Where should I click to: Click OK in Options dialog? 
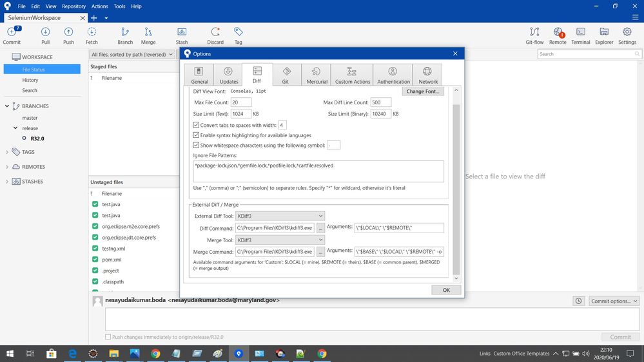(x=446, y=290)
